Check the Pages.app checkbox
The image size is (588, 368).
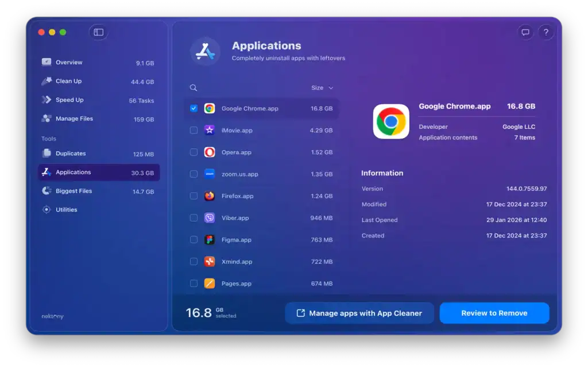[194, 283]
